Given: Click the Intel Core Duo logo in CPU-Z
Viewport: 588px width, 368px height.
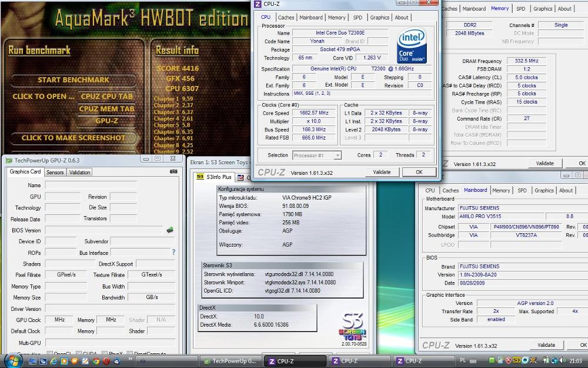Looking at the screenshot, I should point(412,46).
